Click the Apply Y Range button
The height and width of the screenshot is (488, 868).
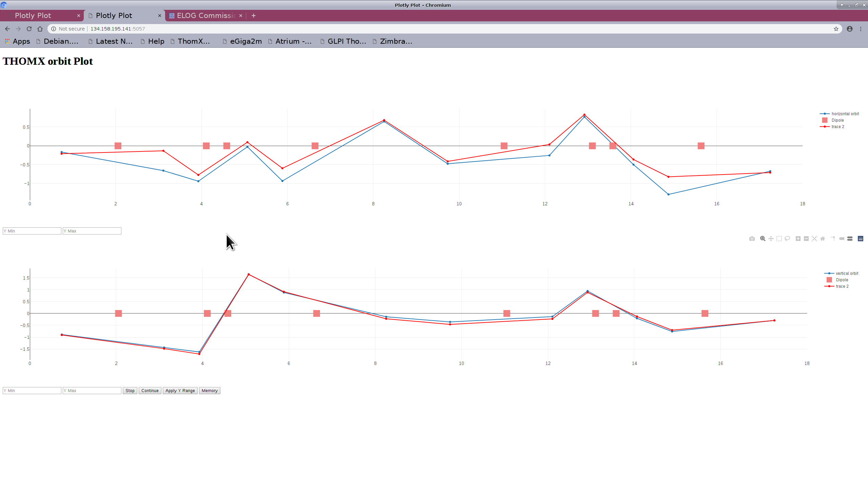point(180,391)
